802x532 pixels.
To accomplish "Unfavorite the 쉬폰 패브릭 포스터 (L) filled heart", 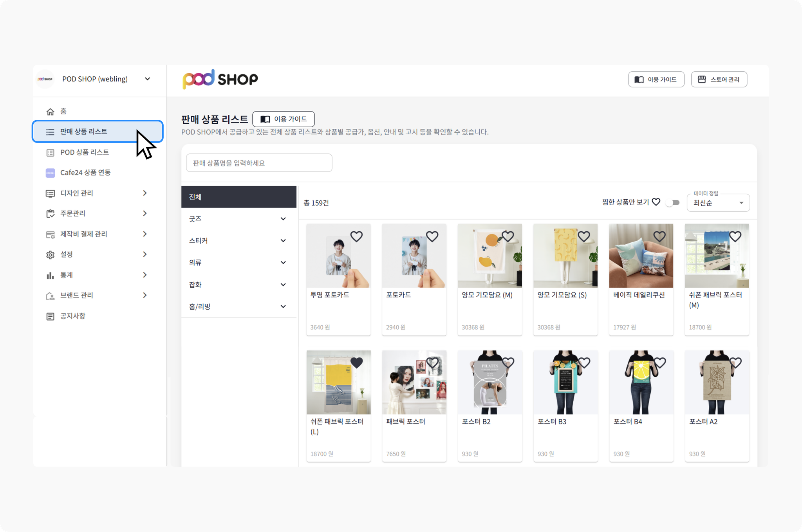I will 356,363.
